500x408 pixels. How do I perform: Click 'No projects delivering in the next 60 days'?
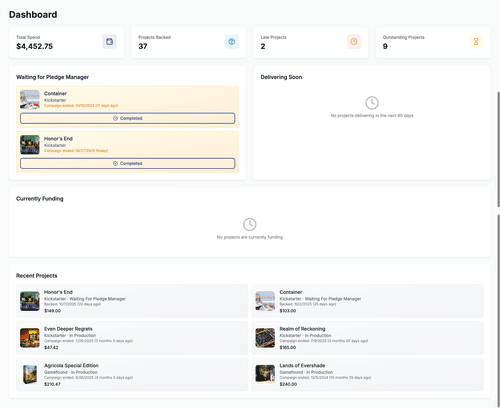pos(372,116)
